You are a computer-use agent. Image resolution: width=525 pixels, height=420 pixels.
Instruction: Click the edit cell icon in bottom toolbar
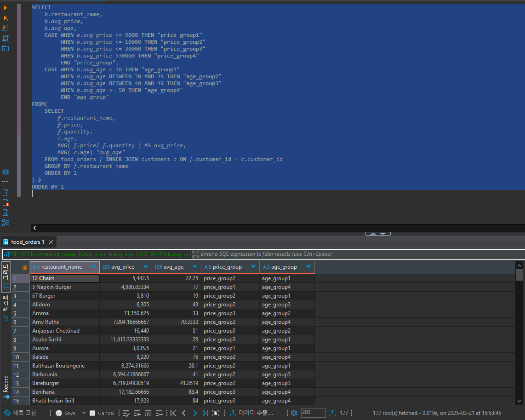click(x=126, y=413)
